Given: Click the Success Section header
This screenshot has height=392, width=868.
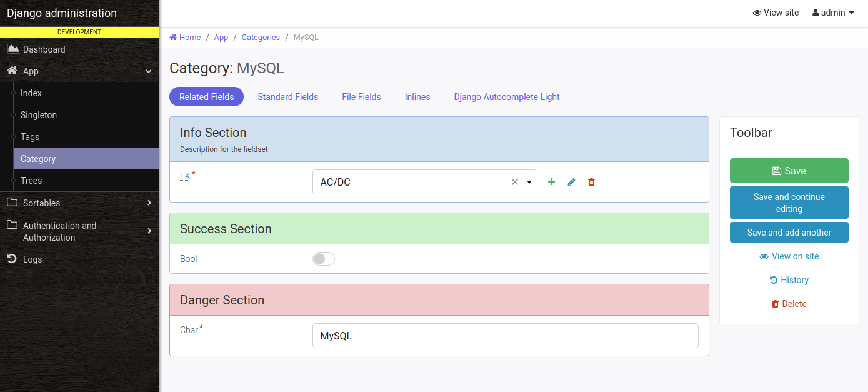Looking at the screenshot, I should (439, 229).
